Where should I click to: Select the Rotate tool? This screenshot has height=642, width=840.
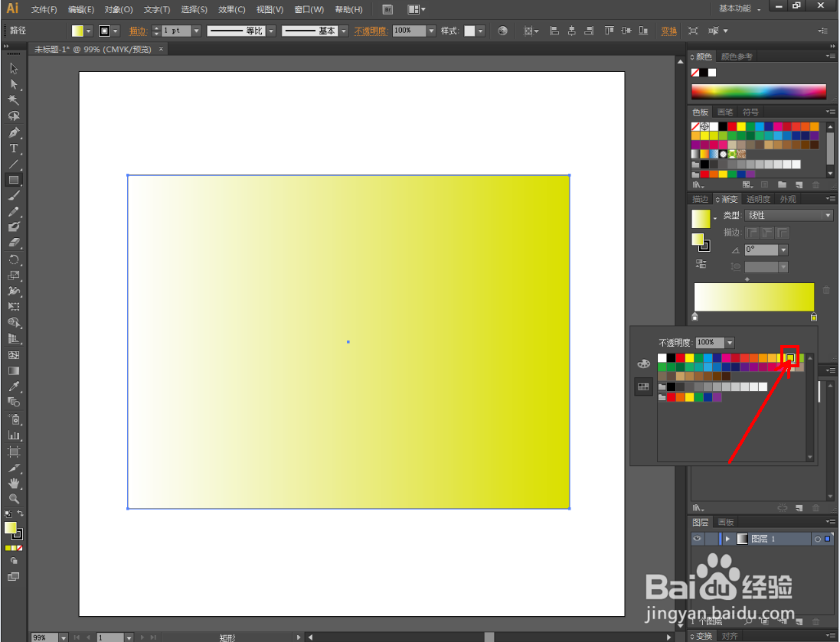pos(14,259)
